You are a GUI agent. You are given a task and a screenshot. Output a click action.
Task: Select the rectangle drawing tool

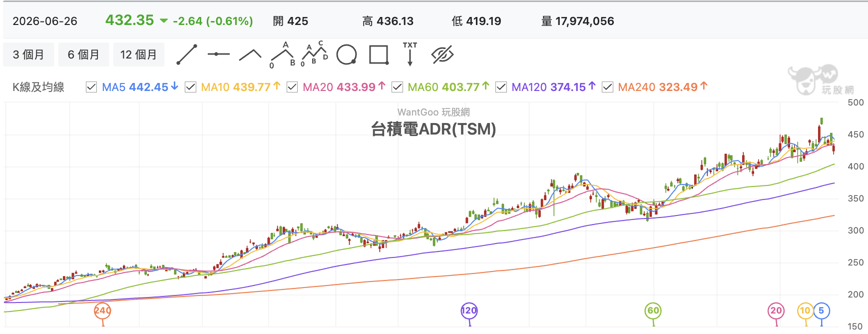(379, 54)
